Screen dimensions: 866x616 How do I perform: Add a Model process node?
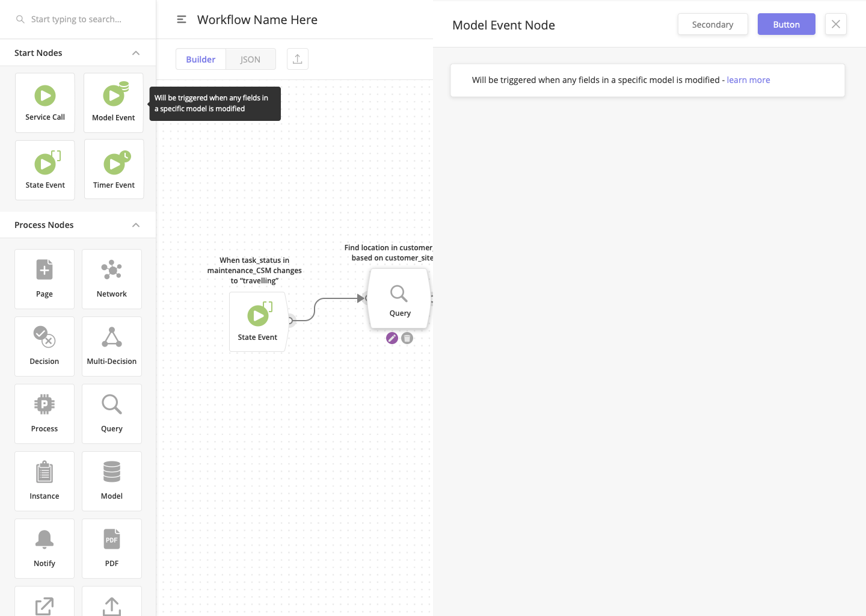pos(112,481)
